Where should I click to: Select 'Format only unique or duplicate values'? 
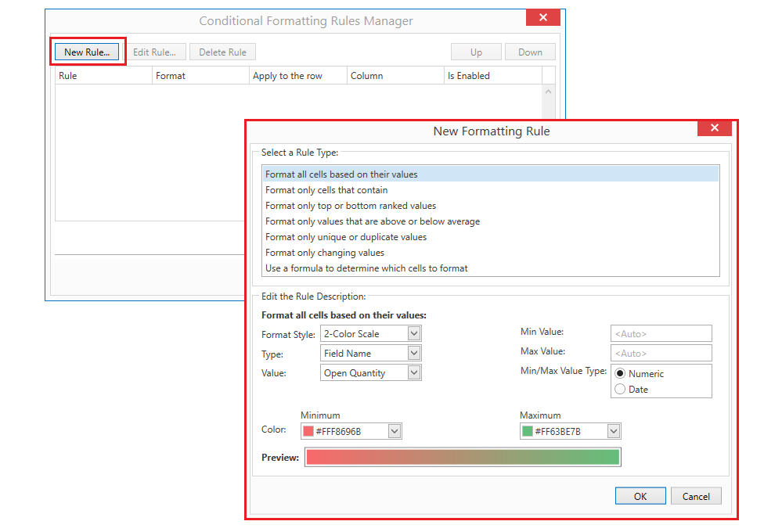[491, 237]
